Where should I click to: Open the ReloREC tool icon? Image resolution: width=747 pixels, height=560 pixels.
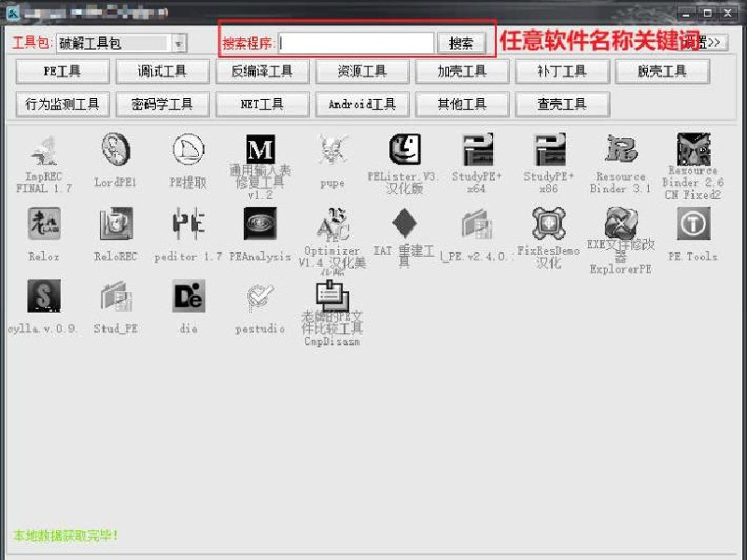tap(116, 224)
